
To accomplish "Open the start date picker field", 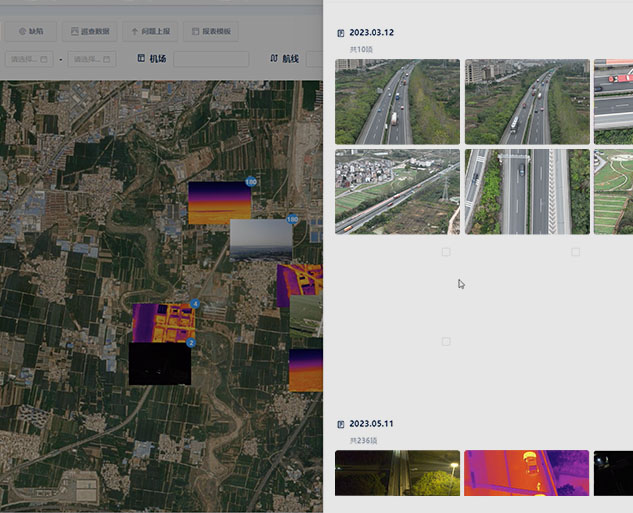I will 30,59.
